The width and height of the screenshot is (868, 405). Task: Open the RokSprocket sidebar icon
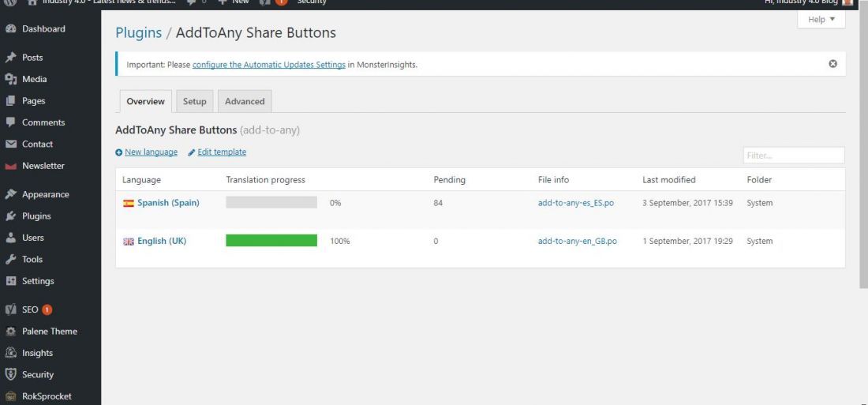point(10,396)
